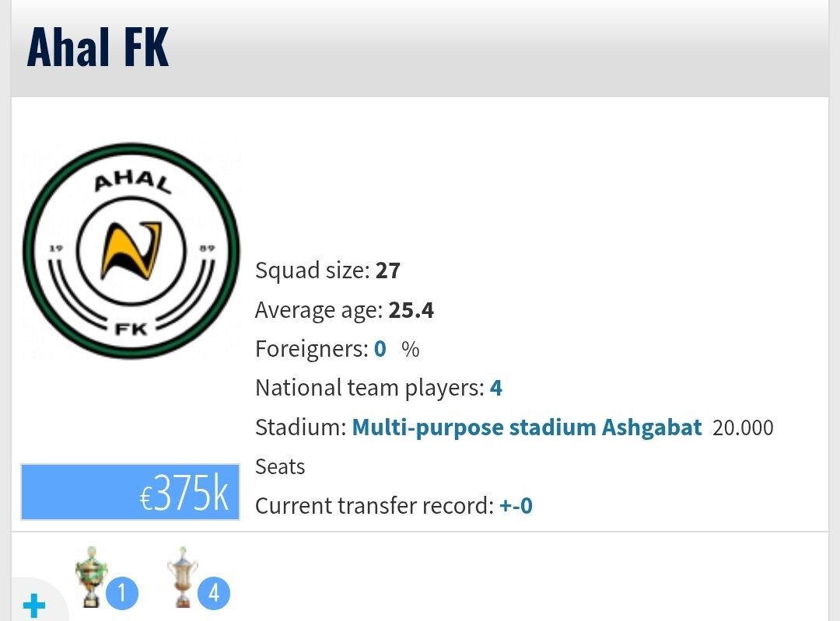Click the €375k market value box
Image resolution: width=840 pixels, height=621 pixels.
[130, 492]
